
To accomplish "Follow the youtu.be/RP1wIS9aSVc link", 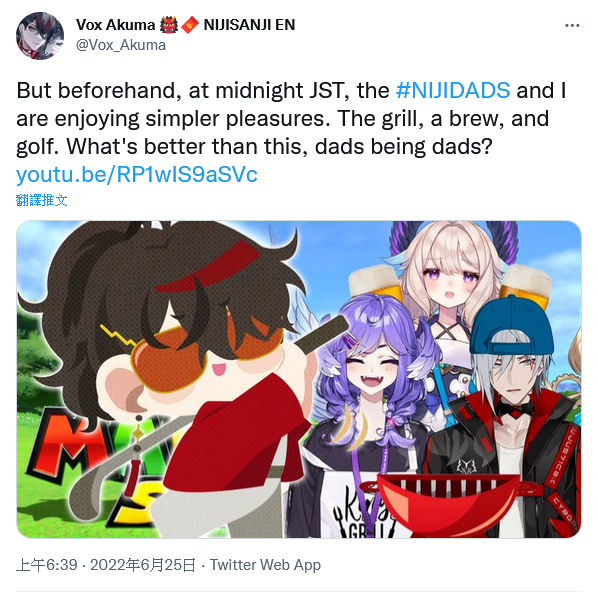I will coord(137,175).
